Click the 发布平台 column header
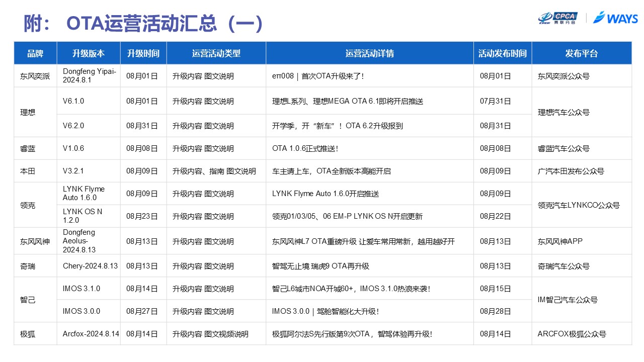This screenshot has width=644, height=362. pyautogui.click(x=582, y=53)
